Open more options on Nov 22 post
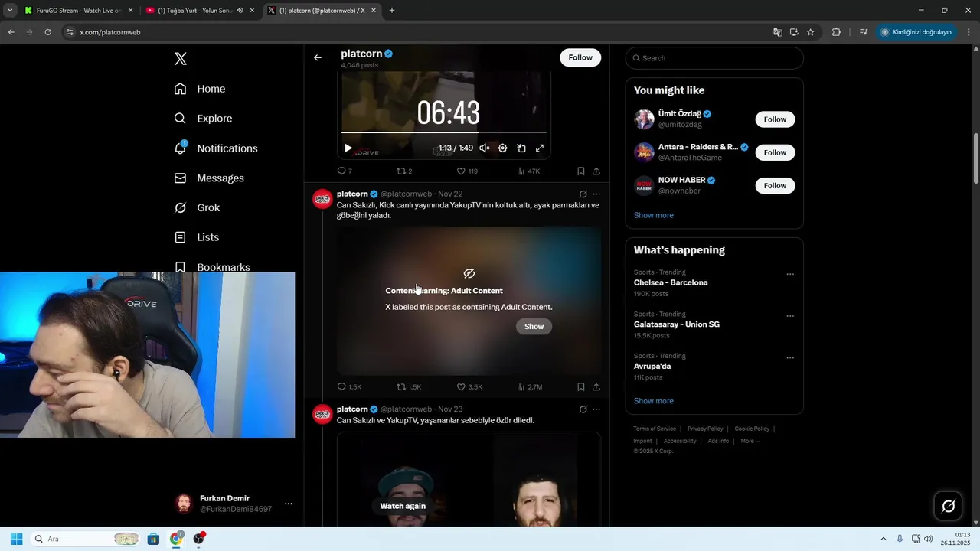The height and width of the screenshot is (551, 980). click(596, 194)
